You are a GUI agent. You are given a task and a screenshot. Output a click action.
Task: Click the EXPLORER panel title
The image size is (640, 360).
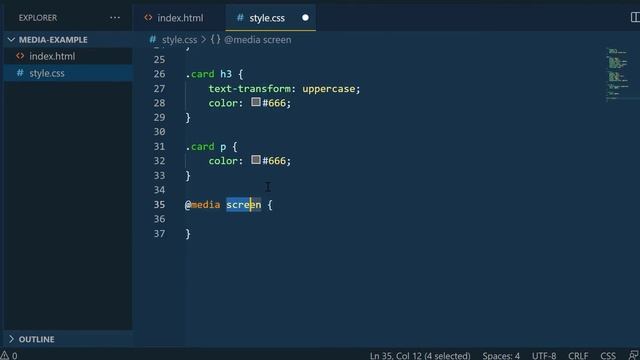[38, 18]
